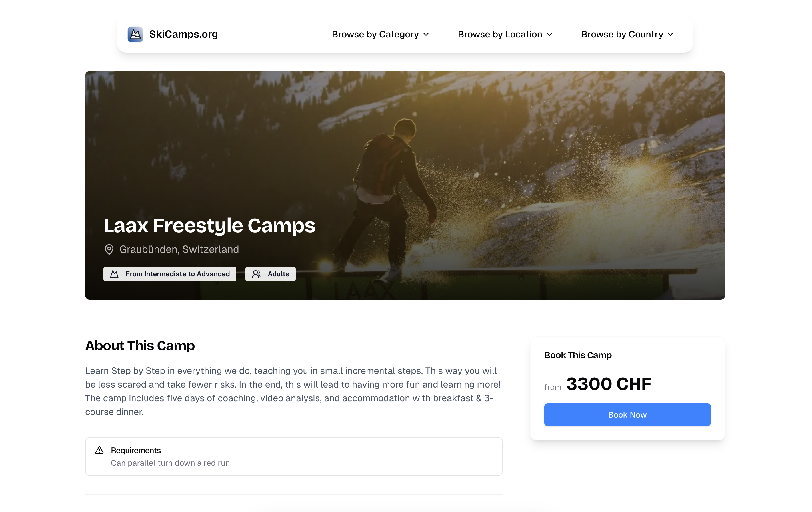Open the Browse by Location menu
Image resolution: width=812 pixels, height=512 pixels.
[x=505, y=34]
